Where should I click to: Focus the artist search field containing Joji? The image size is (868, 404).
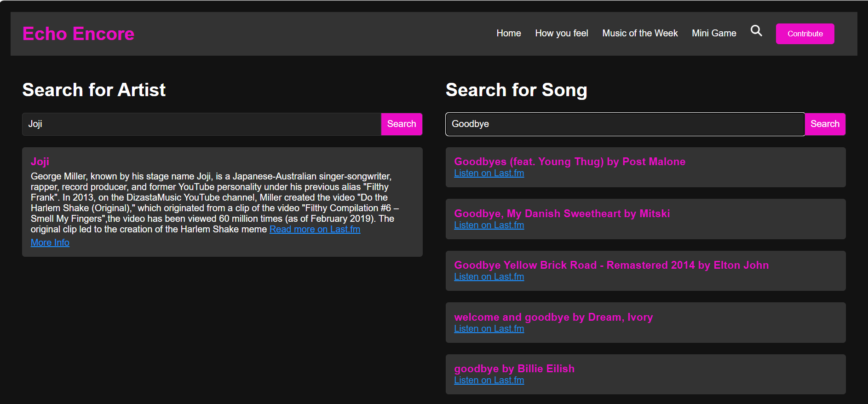pos(201,124)
